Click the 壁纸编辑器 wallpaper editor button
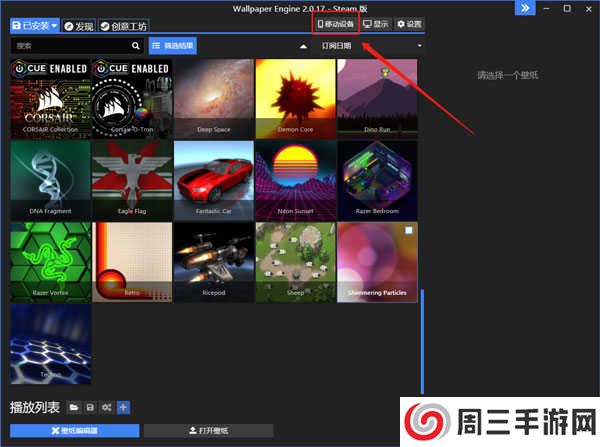 [x=75, y=430]
